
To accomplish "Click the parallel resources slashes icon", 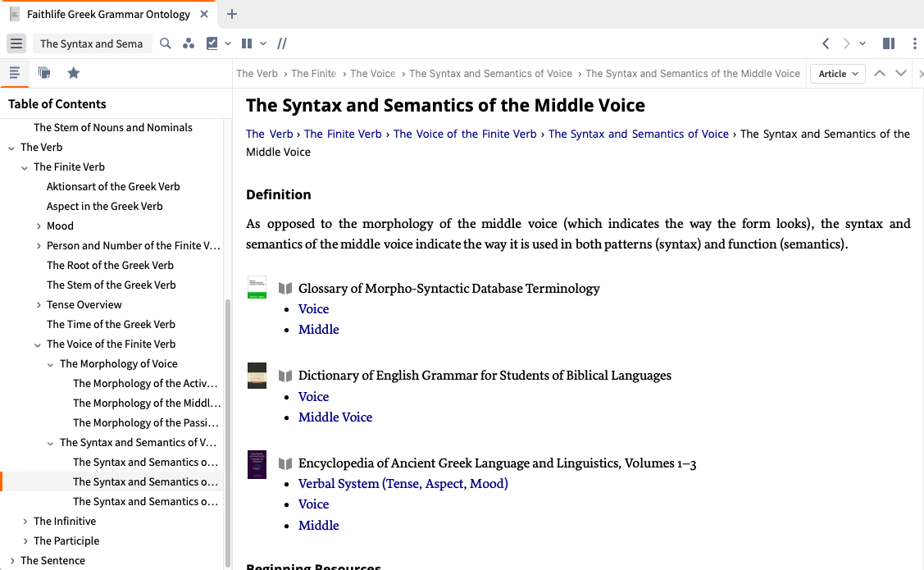I will pyautogui.click(x=281, y=43).
